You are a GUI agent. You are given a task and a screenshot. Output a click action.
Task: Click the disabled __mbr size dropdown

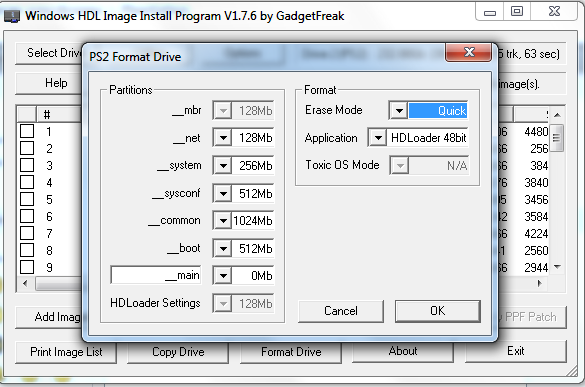(x=223, y=110)
